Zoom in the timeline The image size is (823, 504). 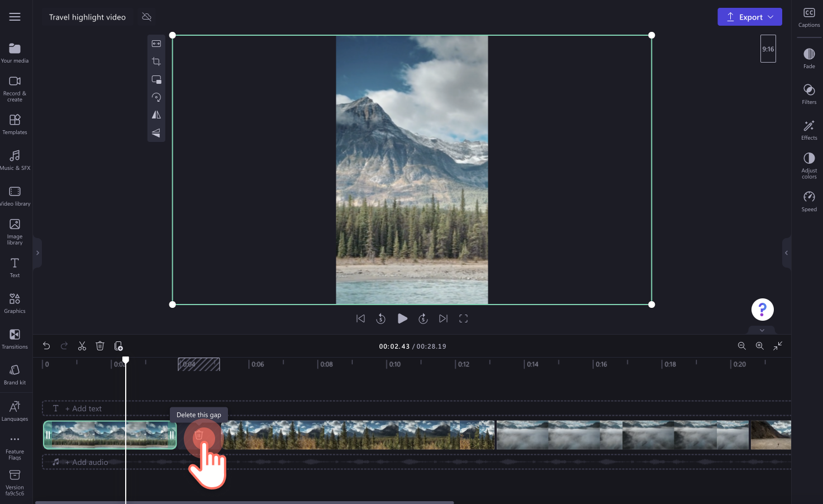[x=760, y=346]
